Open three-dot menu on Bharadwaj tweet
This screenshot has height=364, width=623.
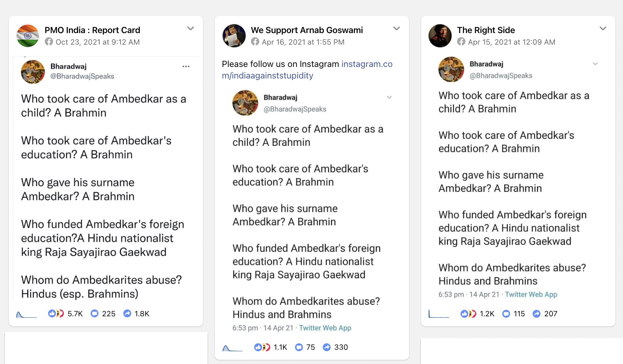tap(186, 67)
